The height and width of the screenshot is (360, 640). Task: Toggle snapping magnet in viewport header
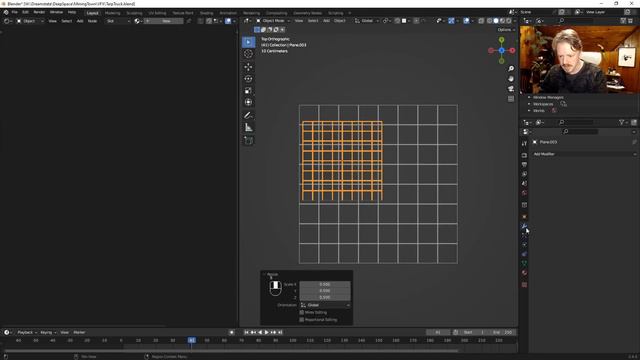coord(397,21)
